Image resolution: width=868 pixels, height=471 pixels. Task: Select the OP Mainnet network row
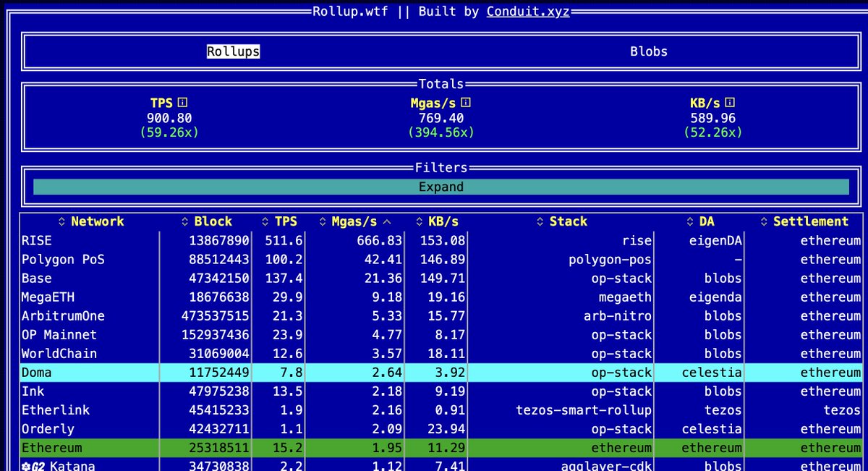pyautogui.click(x=441, y=335)
